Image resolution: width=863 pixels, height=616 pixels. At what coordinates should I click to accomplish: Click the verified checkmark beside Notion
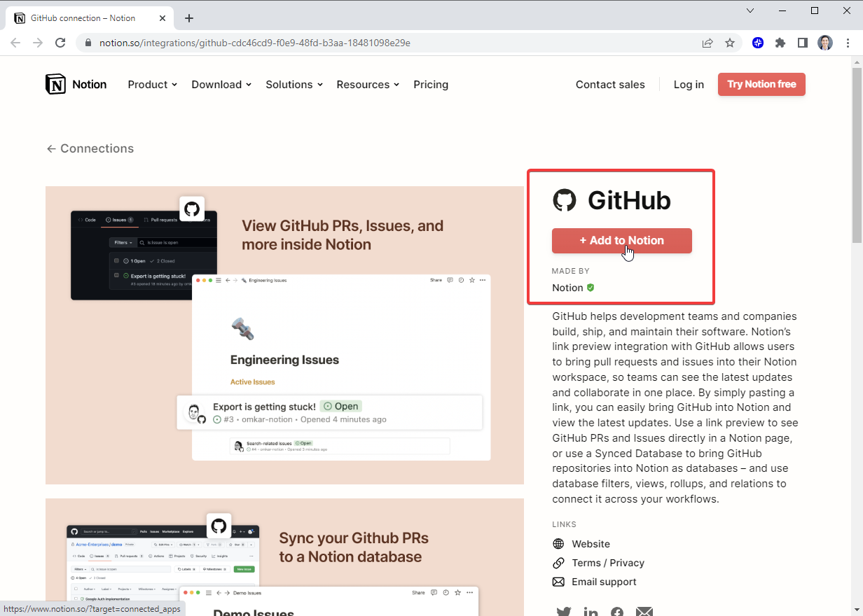click(591, 287)
